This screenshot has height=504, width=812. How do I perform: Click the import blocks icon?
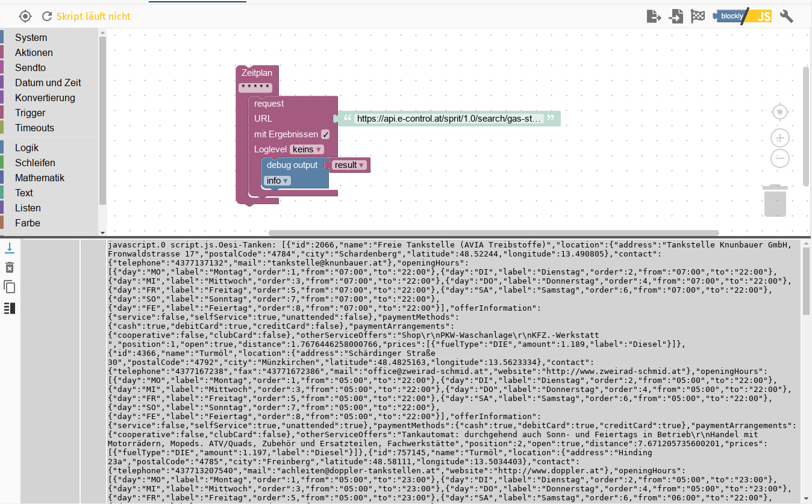(676, 16)
